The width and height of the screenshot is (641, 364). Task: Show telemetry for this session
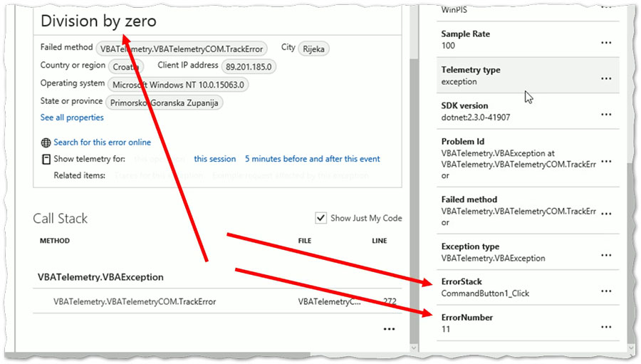tap(215, 159)
